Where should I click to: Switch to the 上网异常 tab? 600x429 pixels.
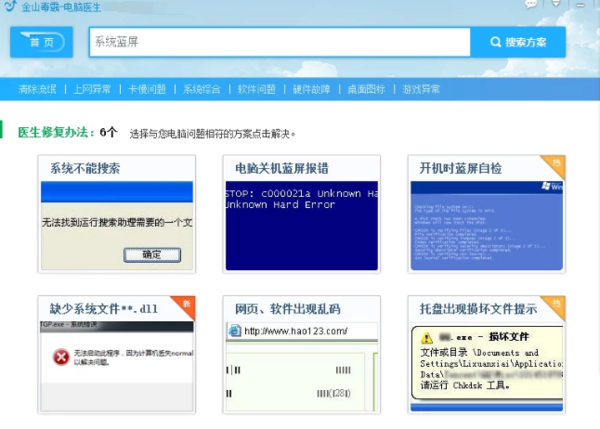92,89
